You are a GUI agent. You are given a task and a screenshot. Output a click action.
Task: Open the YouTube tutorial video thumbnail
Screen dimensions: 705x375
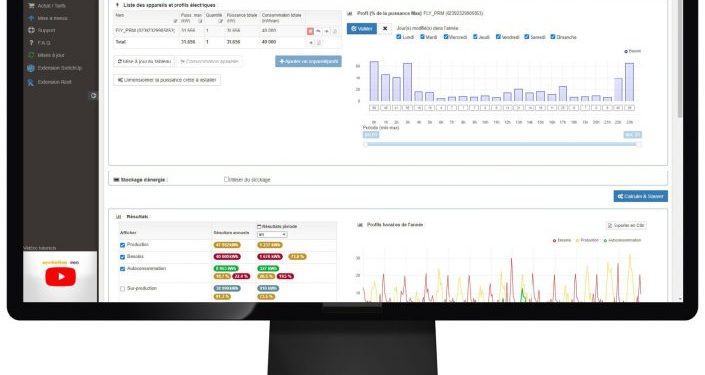tap(60, 276)
